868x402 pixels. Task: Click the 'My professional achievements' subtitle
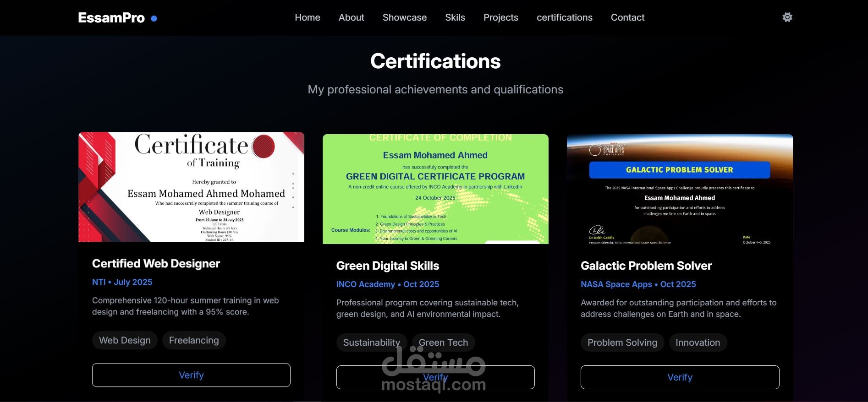435,89
